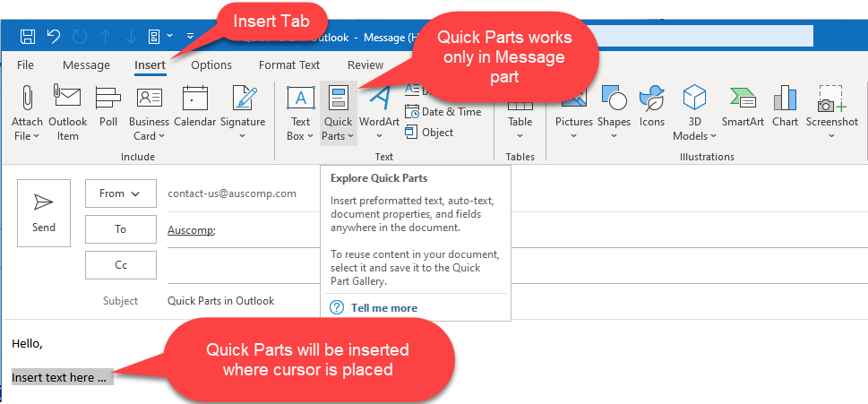Open the Review tab

pos(365,65)
